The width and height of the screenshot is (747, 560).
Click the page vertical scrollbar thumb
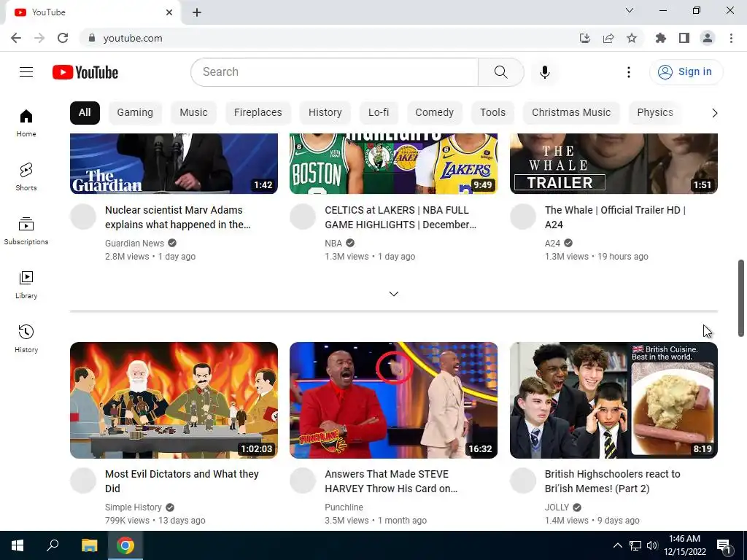741,298
